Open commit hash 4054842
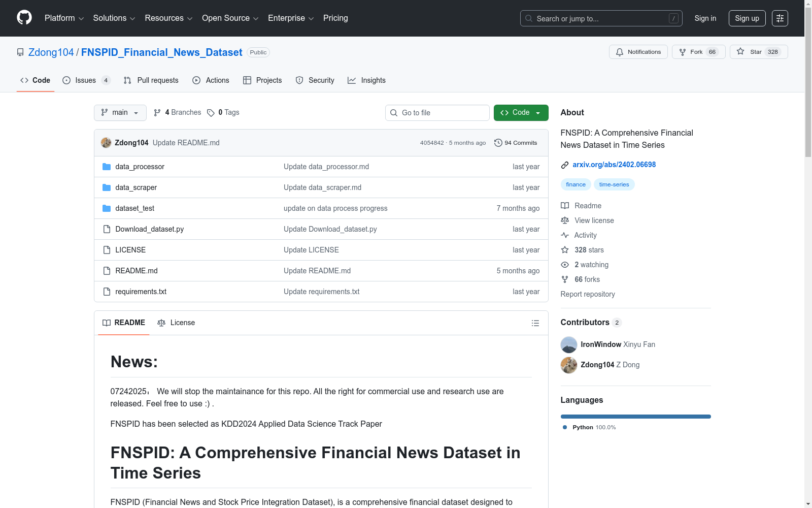 point(432,143)
